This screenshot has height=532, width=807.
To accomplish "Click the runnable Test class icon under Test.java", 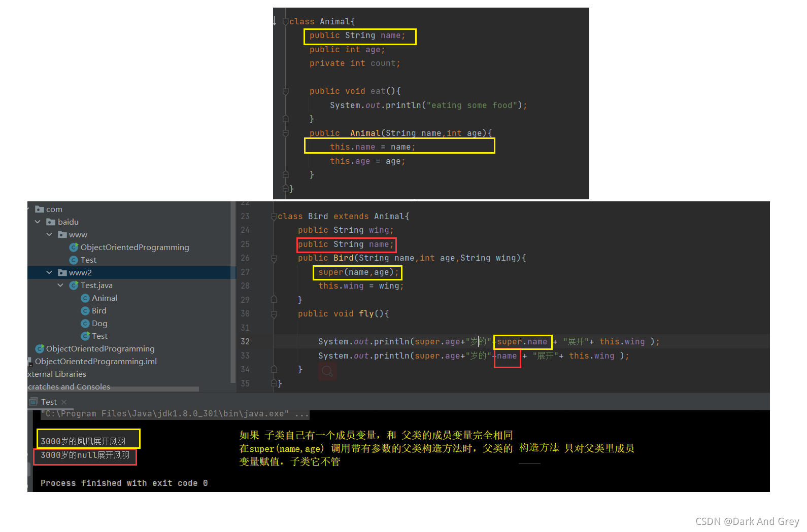I will tap(85, 336).
